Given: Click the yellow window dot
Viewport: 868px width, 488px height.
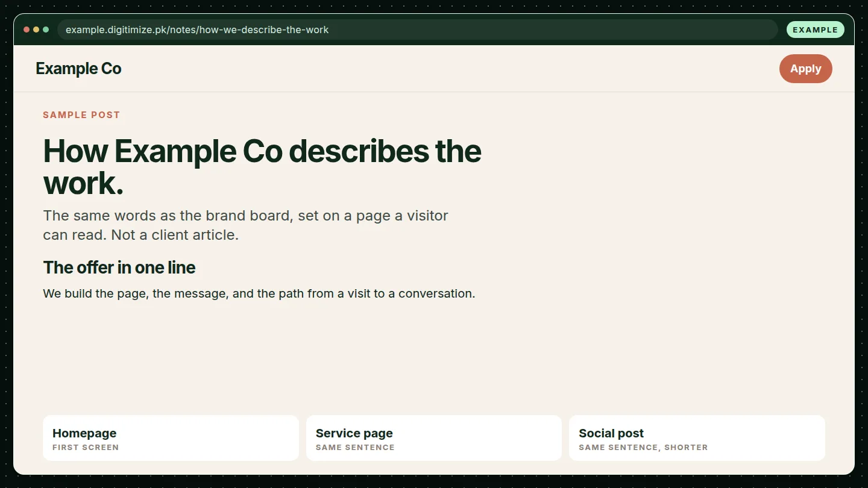Looking at the screenshot, I should point(36,30).
